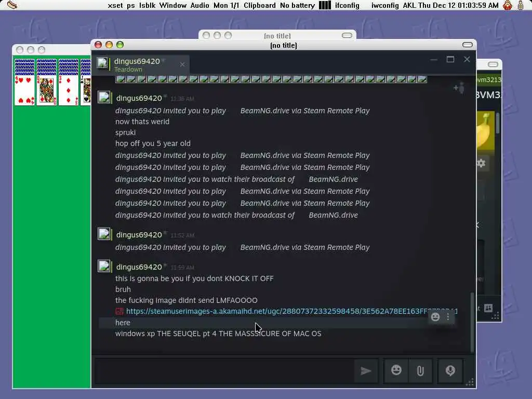Screen dimensions: 532x399
Task: Open the steamuserimages akamaihd link
Action: [x=292, y=311]
